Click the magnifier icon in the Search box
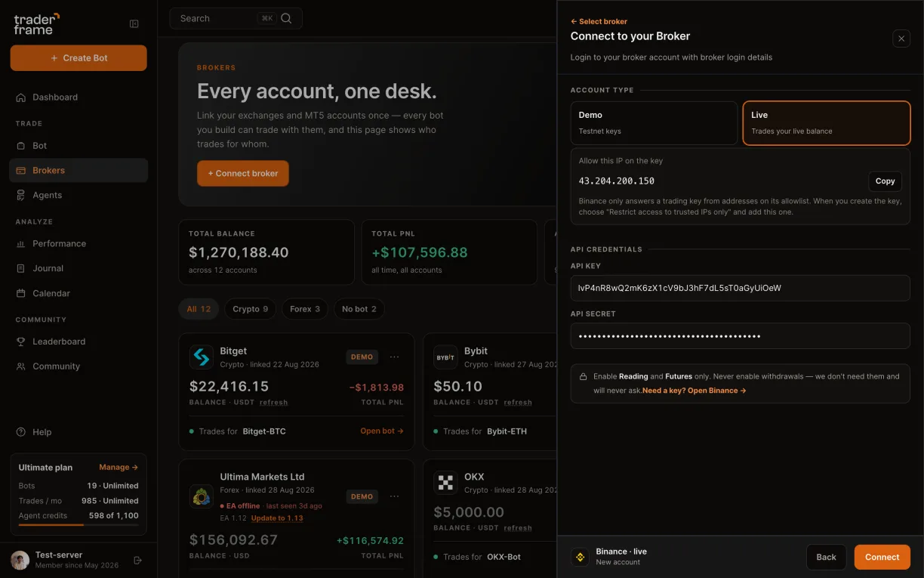The width and height of the screenshot is (924, 578). click(286, 18)
